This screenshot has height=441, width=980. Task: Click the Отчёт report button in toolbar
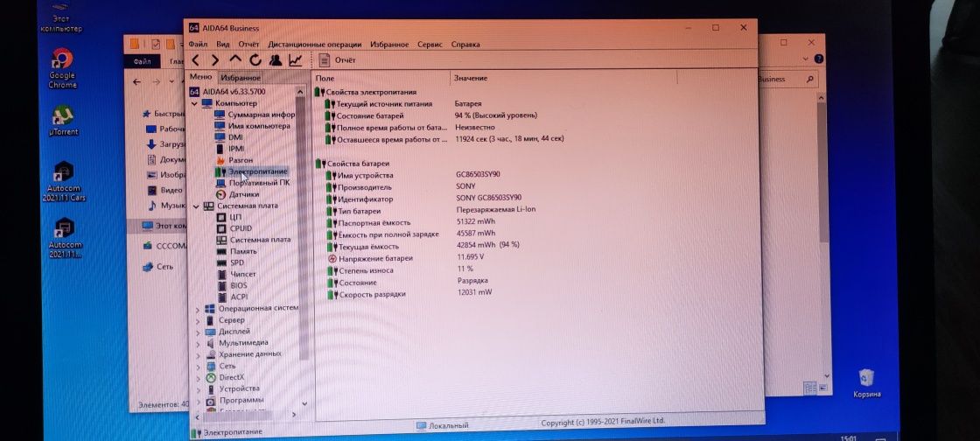(338, 60)
